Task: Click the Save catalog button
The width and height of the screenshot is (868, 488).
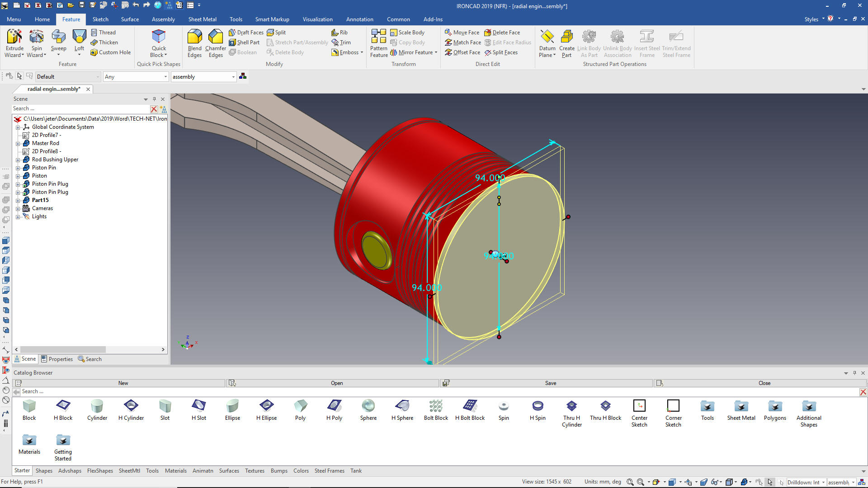Action: point(550,383)
